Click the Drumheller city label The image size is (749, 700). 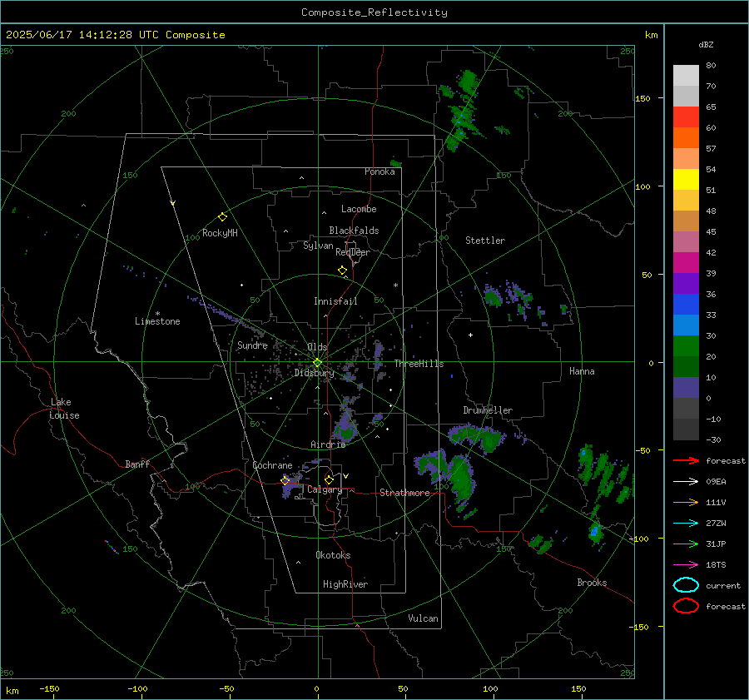[488, 410]
